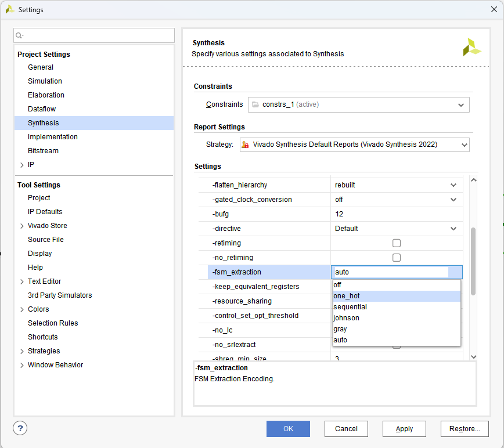Open the report Strategy dropdown
The image size is (504, 448).
coord(354,144)
